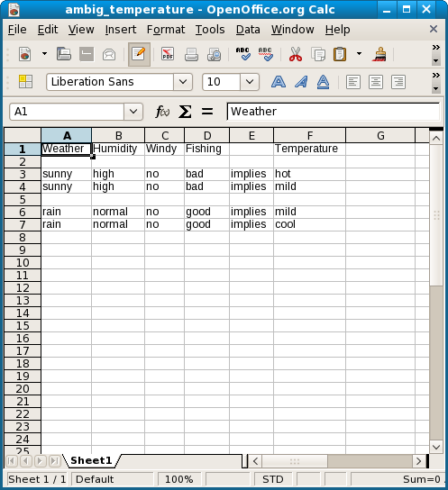Viewport: 448px width, 490px height.
Task: Toggle Bold text formatting
Action: click(x=279, y=82)
